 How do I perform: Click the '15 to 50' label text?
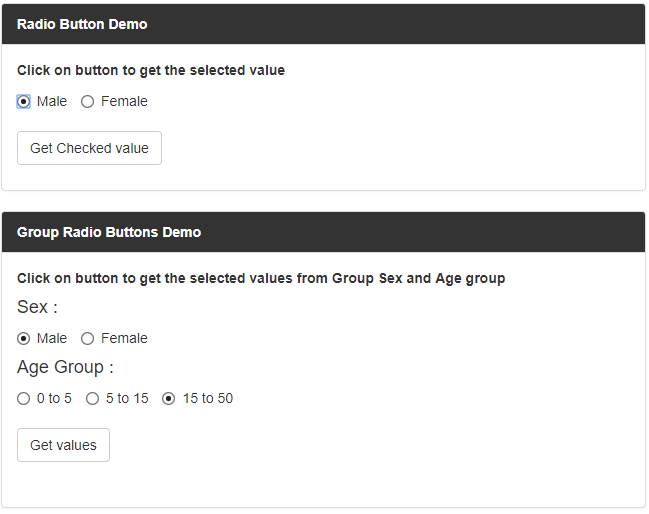[x=207, y=398]
